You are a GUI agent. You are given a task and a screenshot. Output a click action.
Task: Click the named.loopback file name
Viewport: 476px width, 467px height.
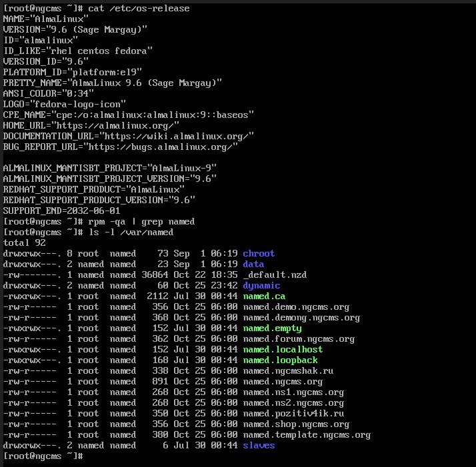click(x=280, y=360)
